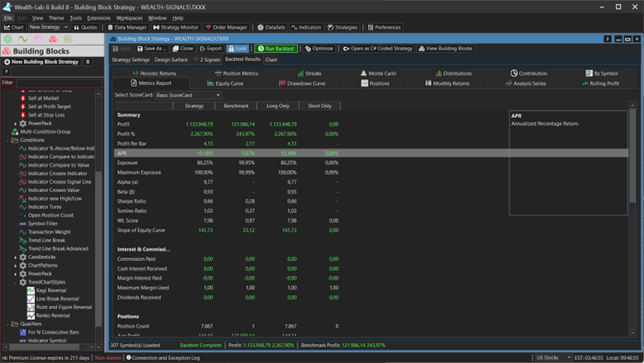Click the building blocks Filter field
This screenshot has height=363, width=644.
tap(58, 82)
